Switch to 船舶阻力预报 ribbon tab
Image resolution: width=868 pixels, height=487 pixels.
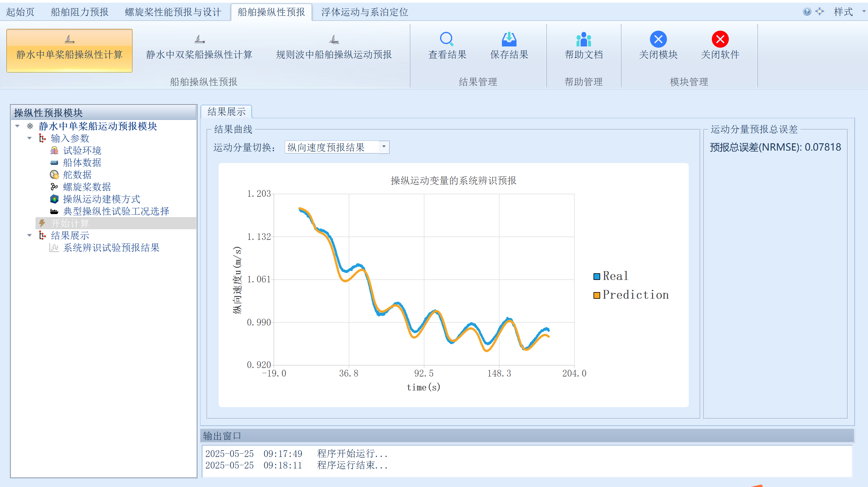[79, 12]
